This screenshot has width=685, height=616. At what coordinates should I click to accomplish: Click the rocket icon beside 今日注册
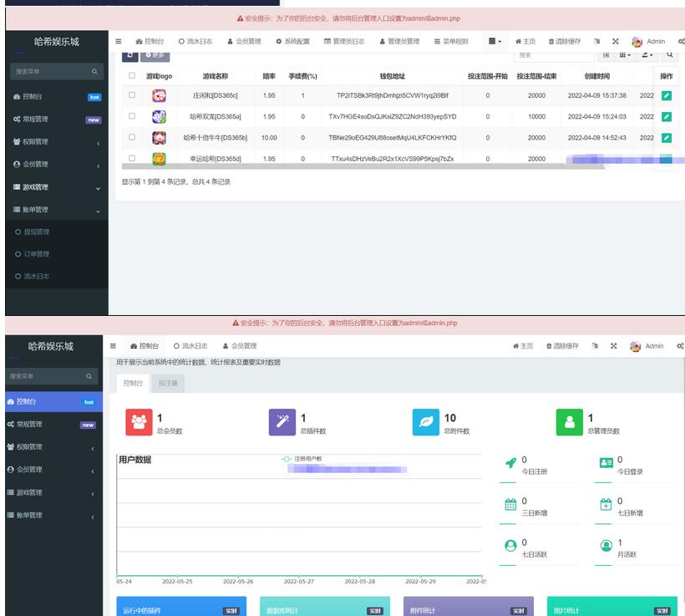coord(510,465)
